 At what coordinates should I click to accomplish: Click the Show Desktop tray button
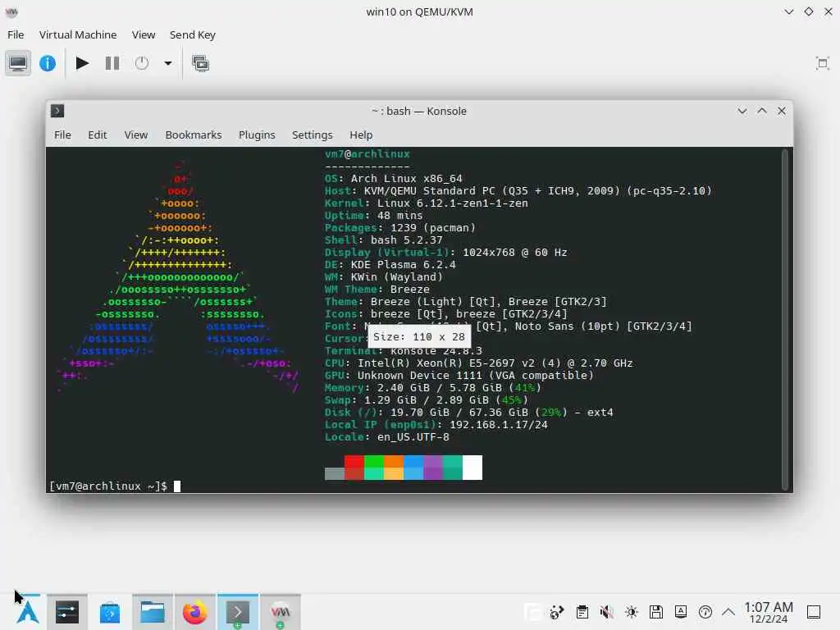[814, 612]
